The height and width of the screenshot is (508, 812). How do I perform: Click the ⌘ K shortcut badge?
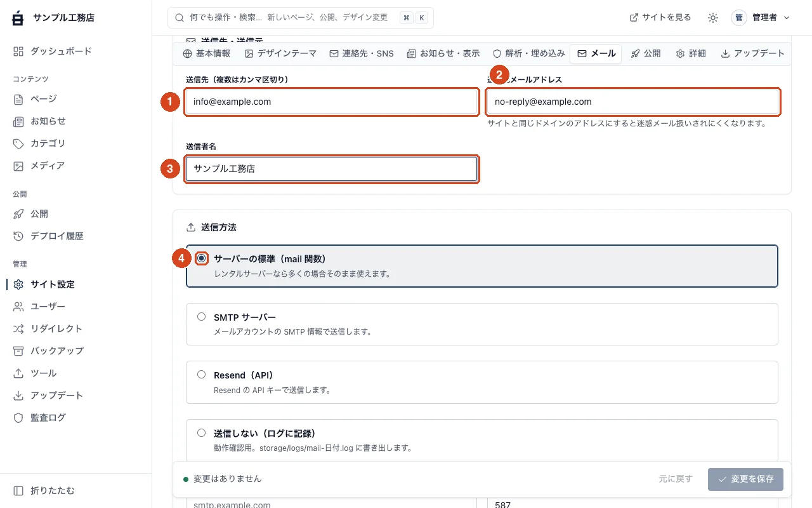[x=414, y=18]
